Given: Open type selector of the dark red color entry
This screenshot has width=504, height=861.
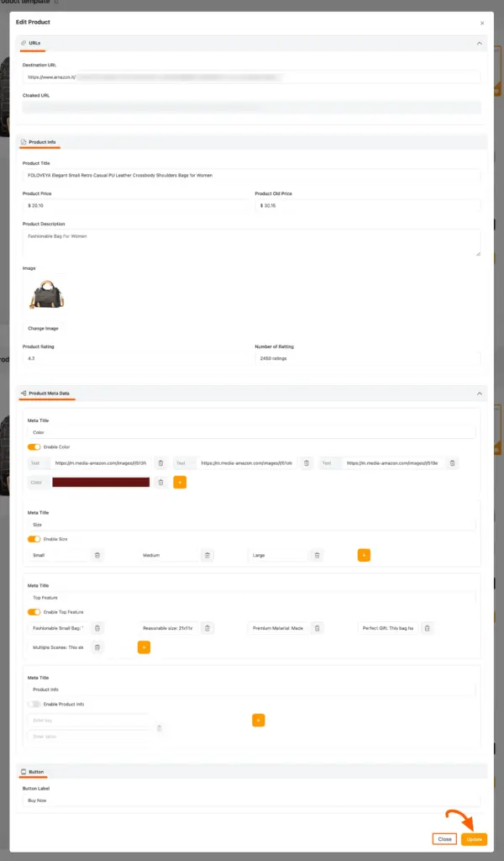Looking at the screenshot, I should [39, 482].
